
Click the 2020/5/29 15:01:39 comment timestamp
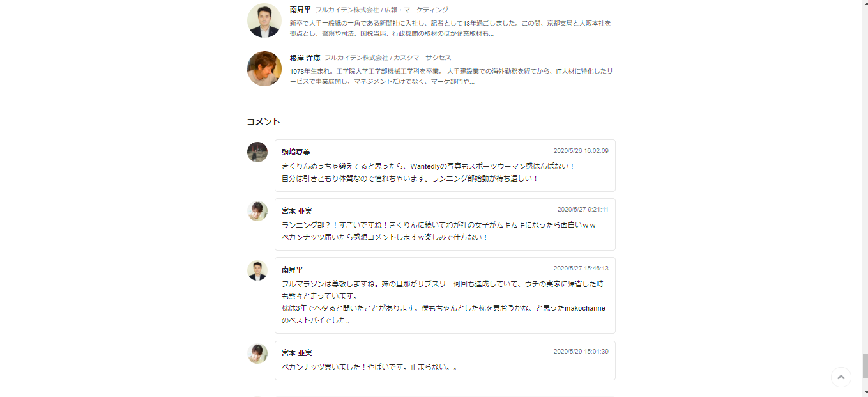(x=581, y=352)
